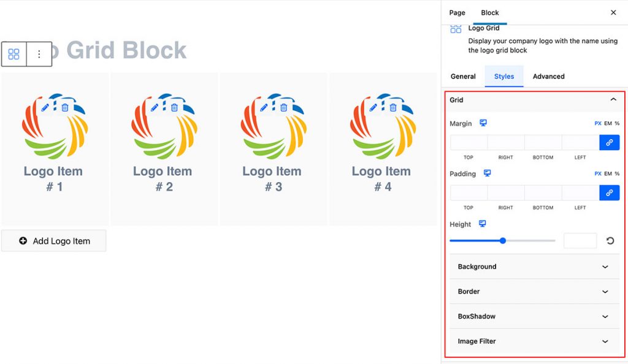
Task: Click the Height value input field
Action: [x=580, y=241]
